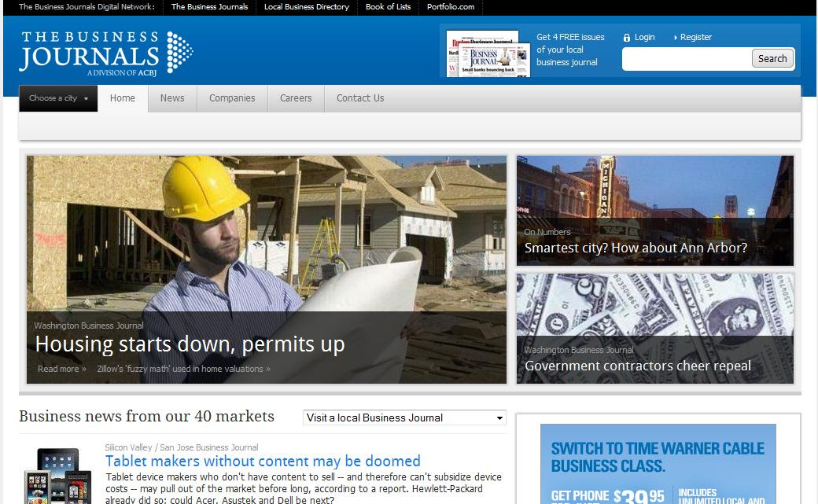Screen dimensions: 818x504
Task: Focus the search text field
Action: (x=687, y=59)
